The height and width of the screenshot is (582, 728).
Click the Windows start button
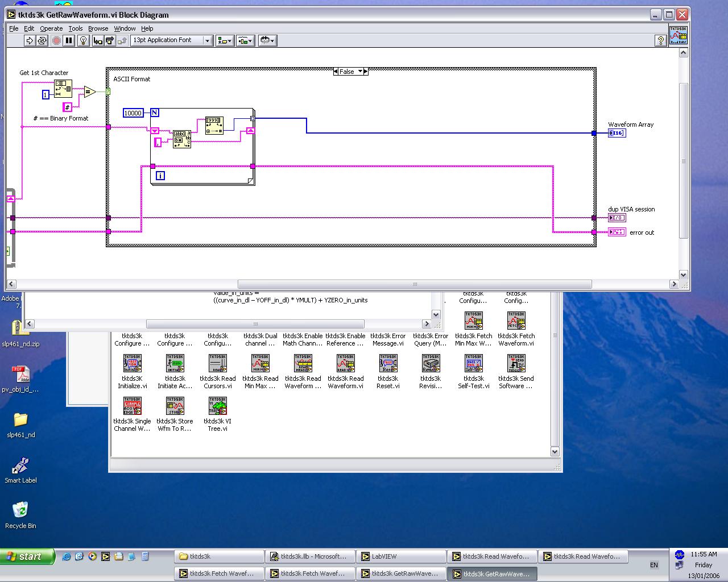tap(27, 556)
